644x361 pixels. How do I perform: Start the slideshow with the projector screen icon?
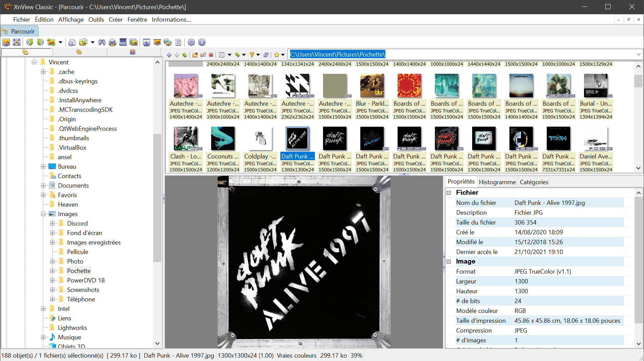click(157, 42)
